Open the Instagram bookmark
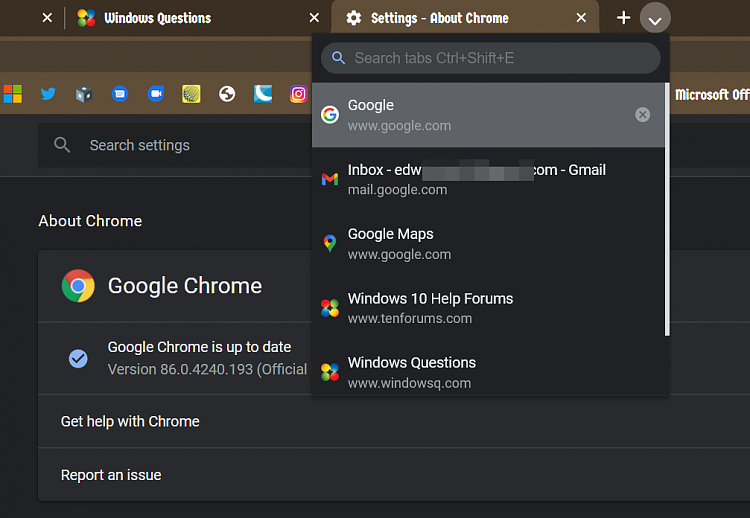 pyautogui.click(x=298, y=94)
